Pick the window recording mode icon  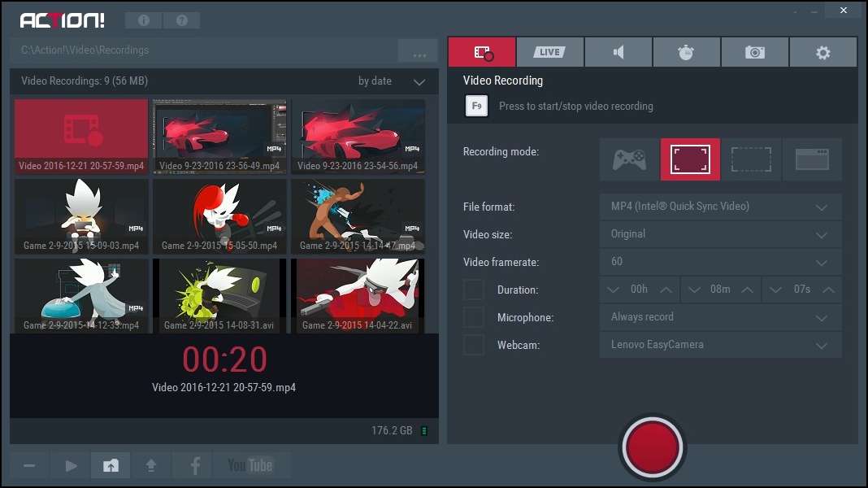pyautogui.click(x=812, y=159)
